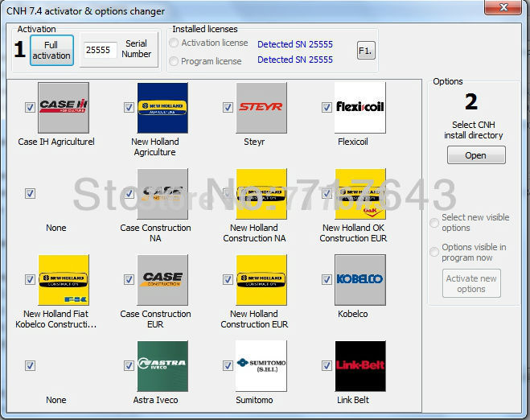This screenshot has height=420, width=530.
Task: Uncheck the New Holland OK Construction EUR checkbox
Action: 327,193
